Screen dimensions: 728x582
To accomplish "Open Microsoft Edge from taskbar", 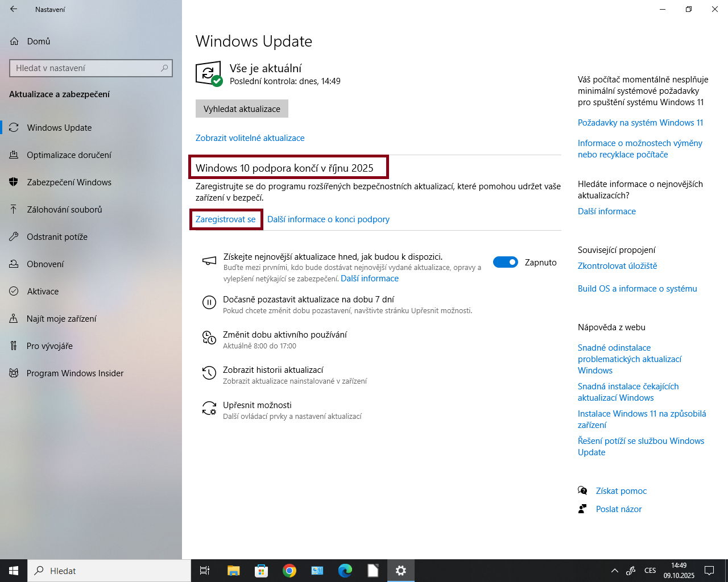I will [x=345, y=571].
